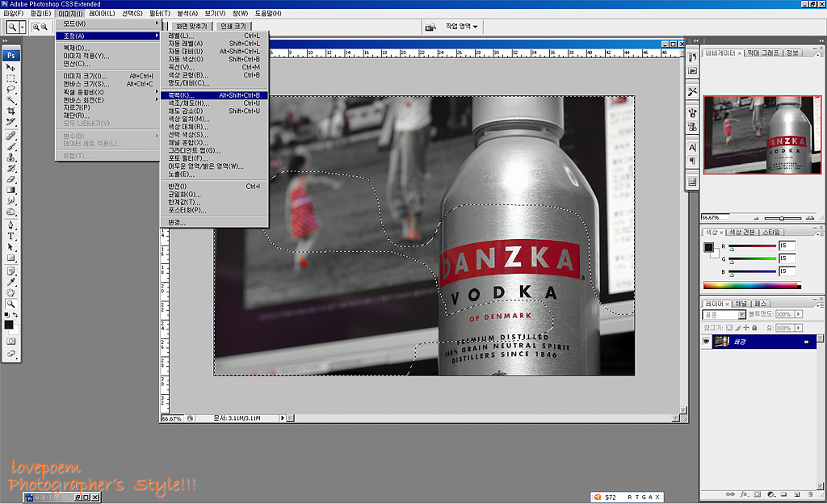Click the Zoom Out mode icon in options bar

point(44,27)
